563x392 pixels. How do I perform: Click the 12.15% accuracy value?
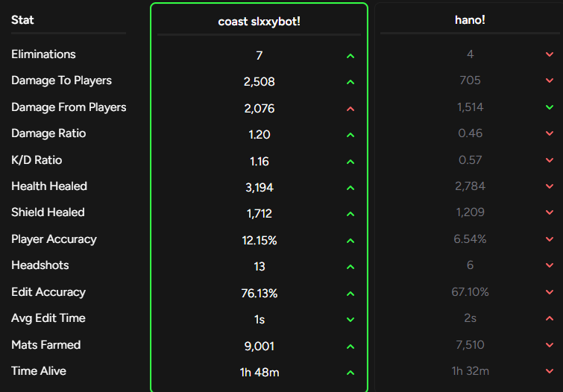(x=260, y=241)
